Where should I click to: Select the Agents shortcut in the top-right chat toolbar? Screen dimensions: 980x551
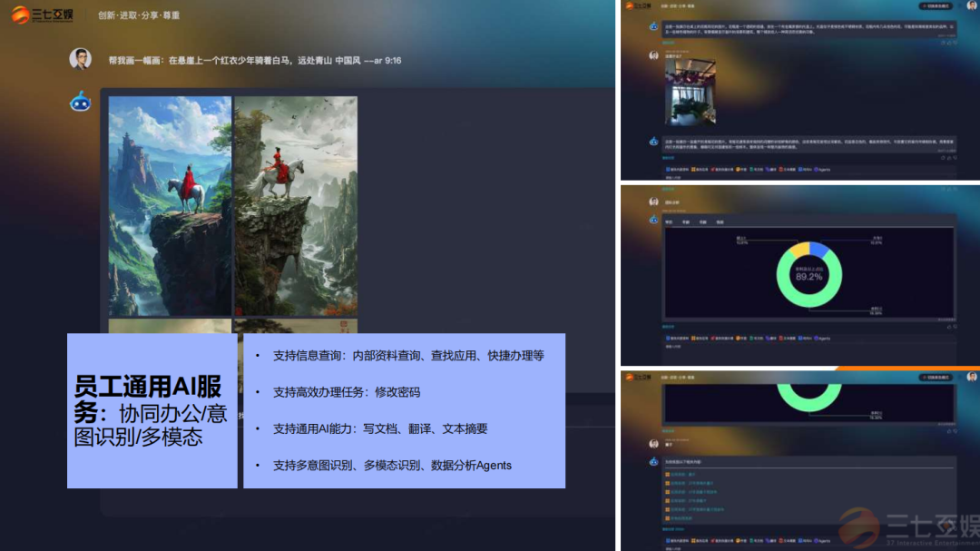pyautogui.click(x=823, y=169)
